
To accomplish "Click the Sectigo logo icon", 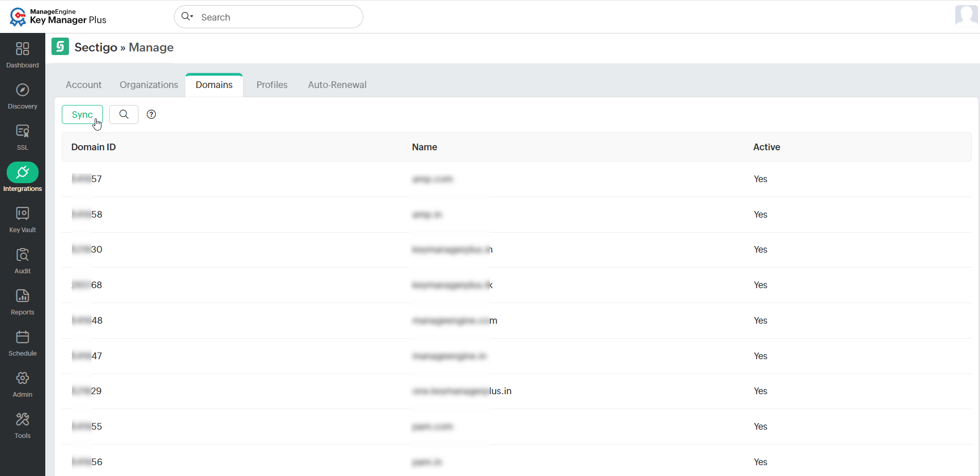I will point(60,46).
